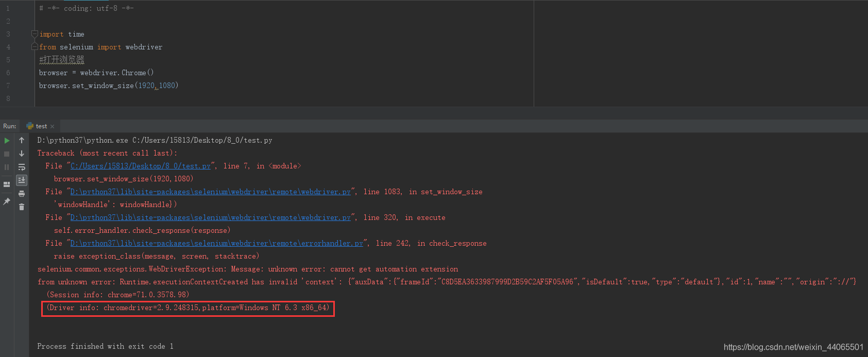868x357 pixels.
Task: Click 'browser = webdriver.Chrome()' line
Action: click(96, 73)
